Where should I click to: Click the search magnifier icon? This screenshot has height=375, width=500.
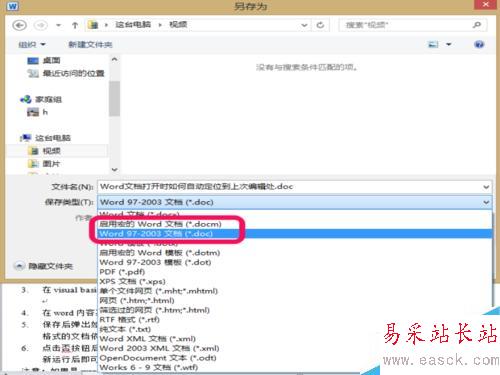click(x=477, y=25)
